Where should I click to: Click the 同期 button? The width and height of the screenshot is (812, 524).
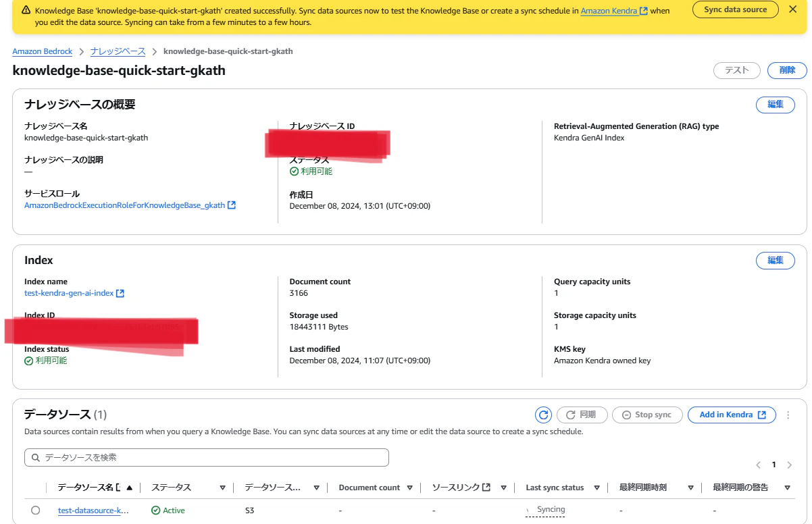tap(582, 415)
